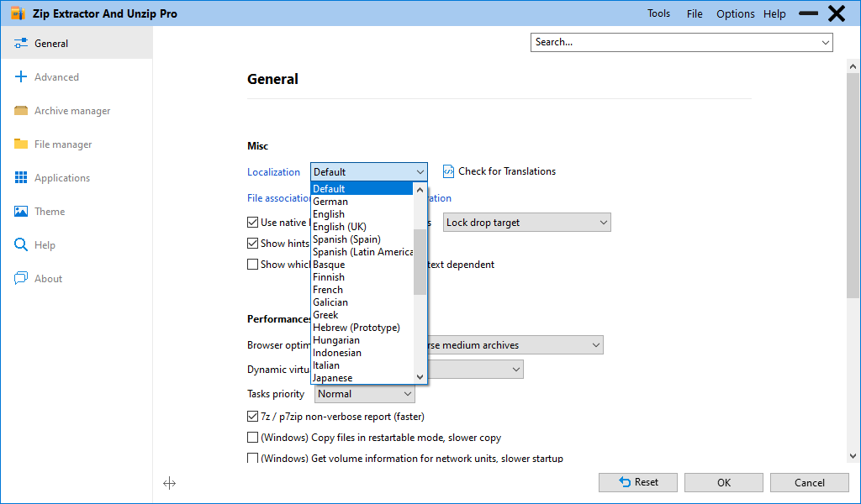Screen dimensions: 861x504
Task: Pick Hebrew (Prototype) language
Action: coord(362,328)
